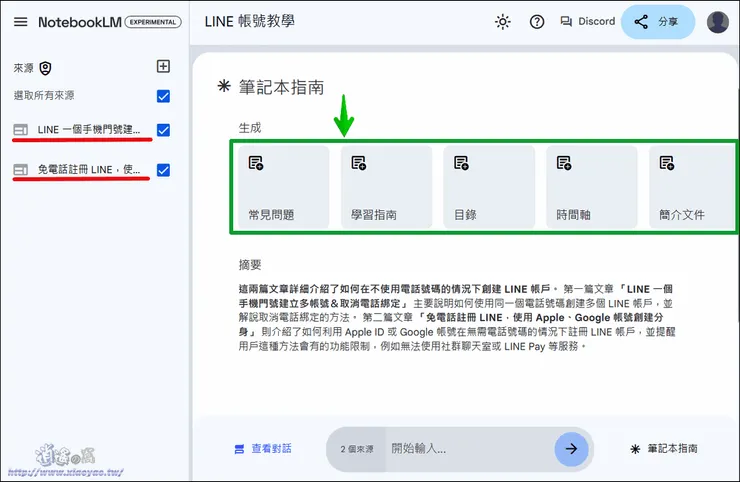
Task: Uncheck the 免電話註冊 LINE source
Action: coord(163,170)
